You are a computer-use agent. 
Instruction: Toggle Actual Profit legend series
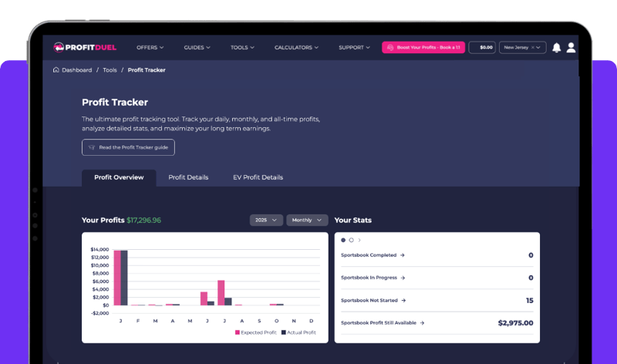tap(298, 332)
